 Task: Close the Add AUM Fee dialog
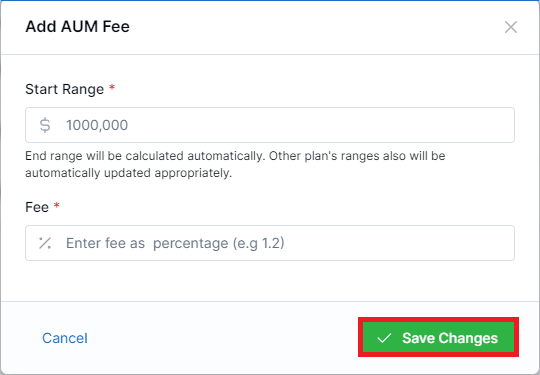(x=511, y=27)
